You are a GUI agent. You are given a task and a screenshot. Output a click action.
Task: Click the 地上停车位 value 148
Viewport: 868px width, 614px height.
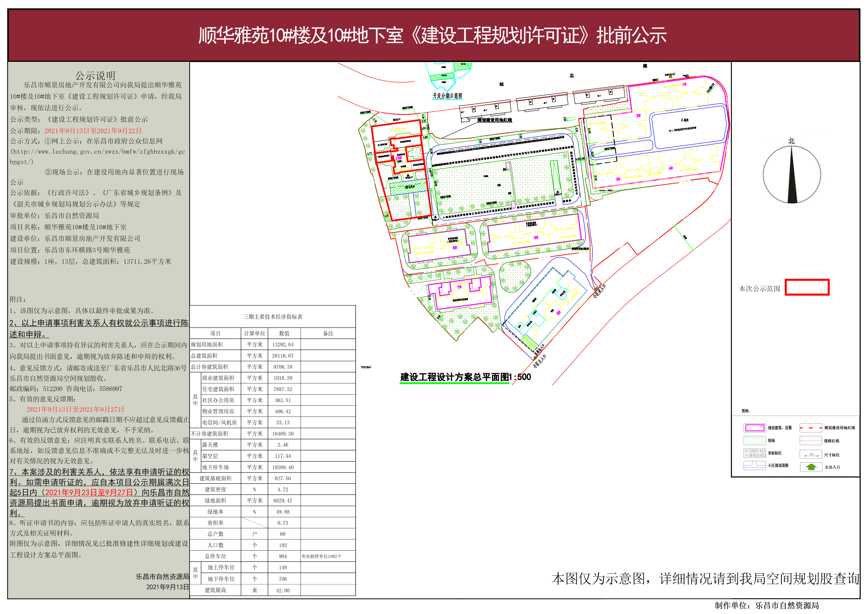tap(283, 567)
